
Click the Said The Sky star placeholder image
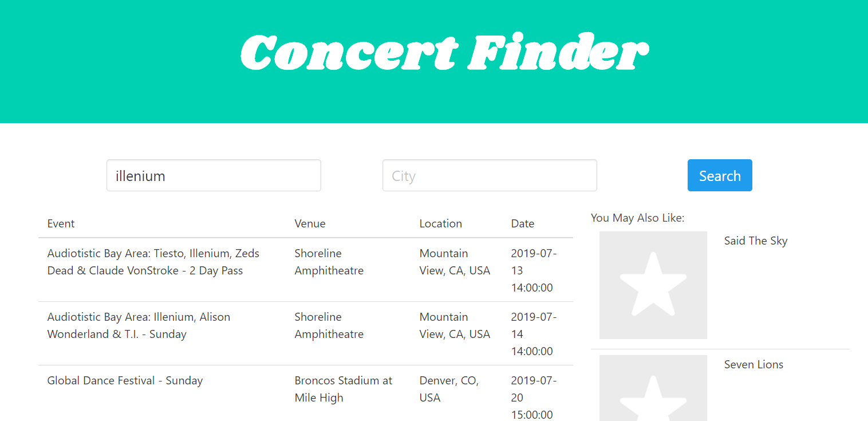pyautogui.click(x=653, y=285)
